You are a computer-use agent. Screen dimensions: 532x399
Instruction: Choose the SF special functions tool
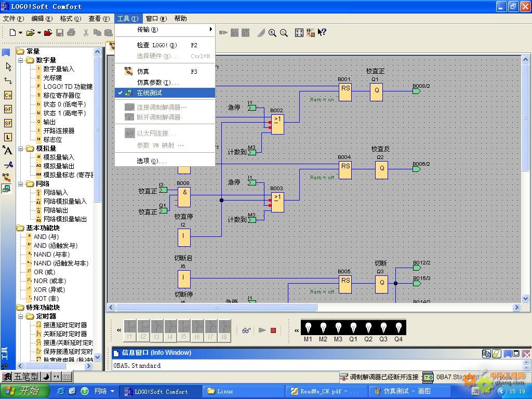tap(8, 123)
